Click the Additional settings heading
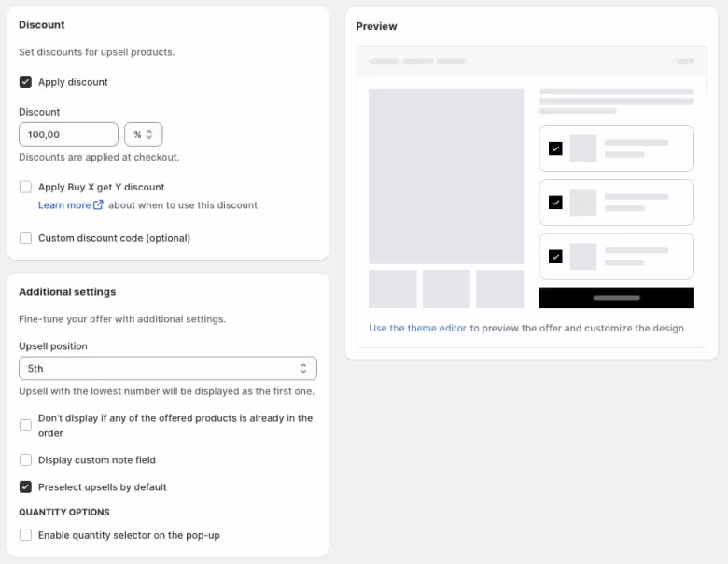Screen dimensions: 728x564 67,291
